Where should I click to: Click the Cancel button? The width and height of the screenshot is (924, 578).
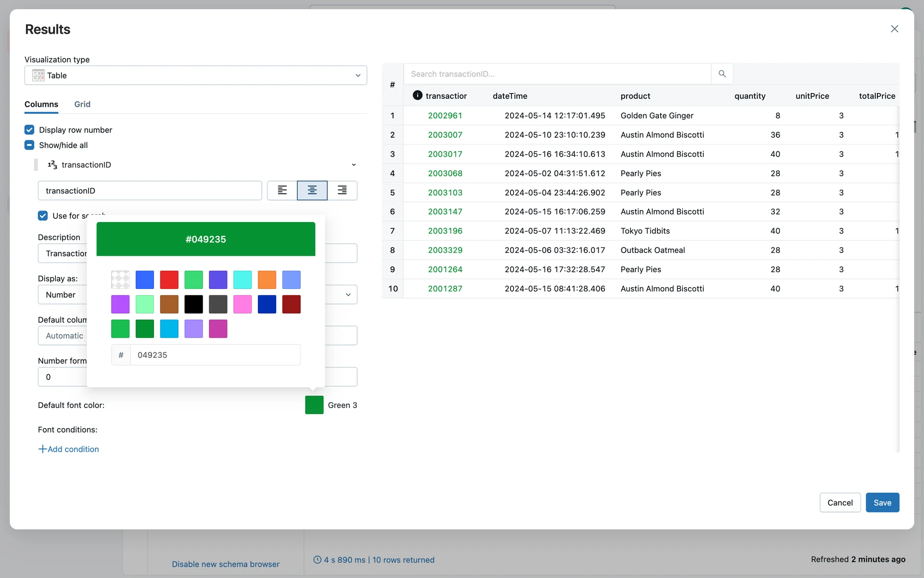click(840, 502)
